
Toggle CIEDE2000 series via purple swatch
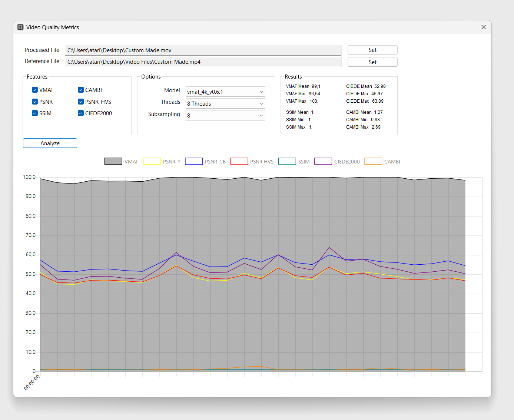(x=323, y=161)
